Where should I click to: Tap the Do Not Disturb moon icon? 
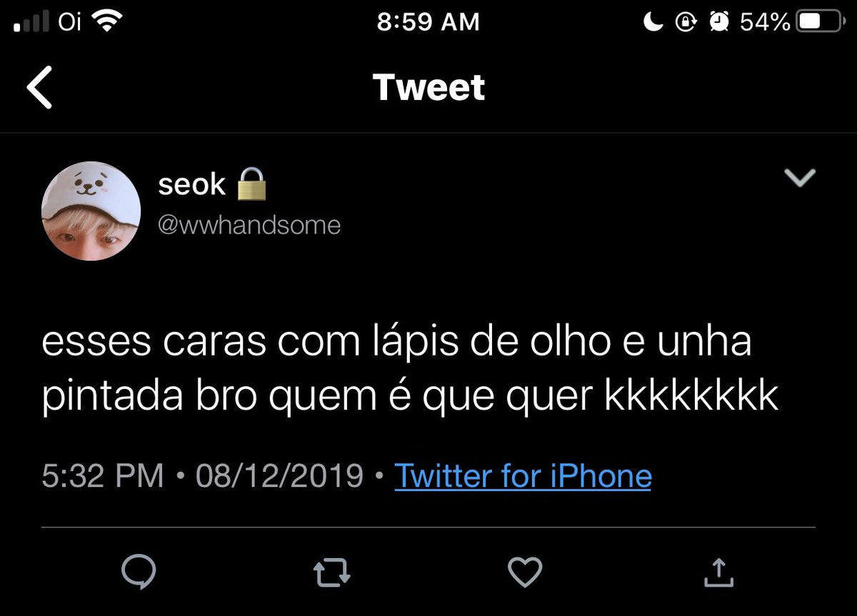click(x=653, y=23)
